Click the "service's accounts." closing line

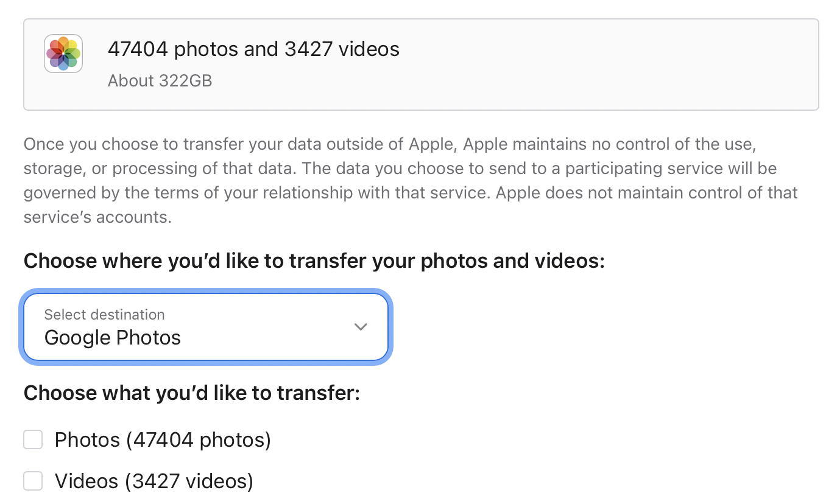[97, 217]
